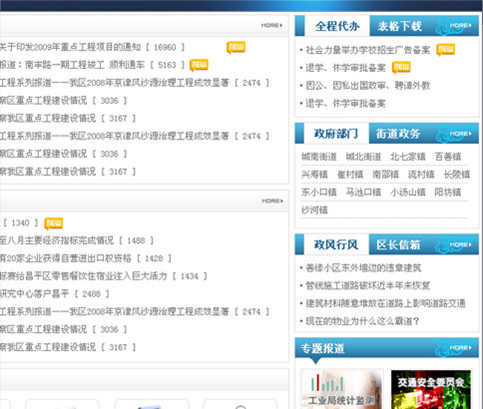Open the 政风行风 tab
The width and height of the screenshot is (483, 409).
336,245
